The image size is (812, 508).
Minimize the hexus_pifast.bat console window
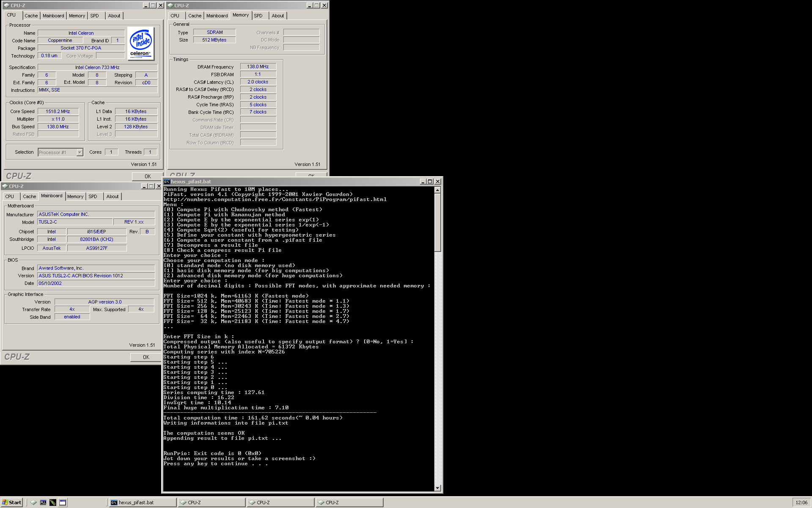pyautogui.click(x=423, y=182)
